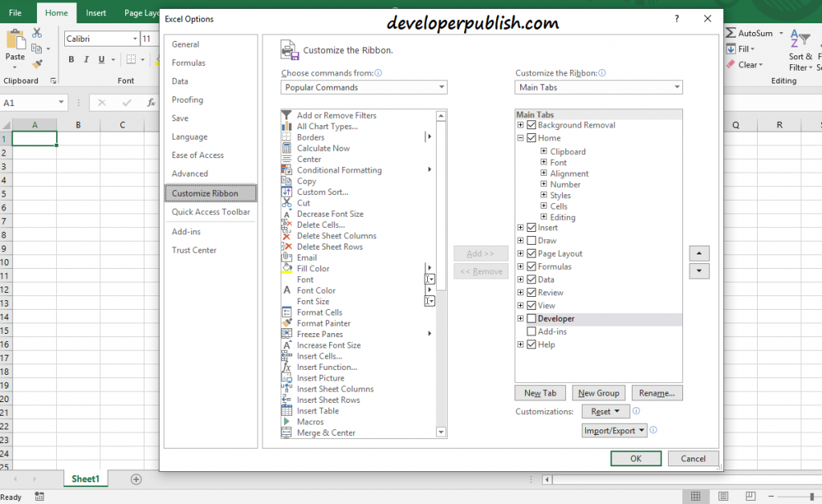Viewport: 822px width, 504px height.
Task: Select the Format Painter command in the list
Action: (x=324, y=323)
